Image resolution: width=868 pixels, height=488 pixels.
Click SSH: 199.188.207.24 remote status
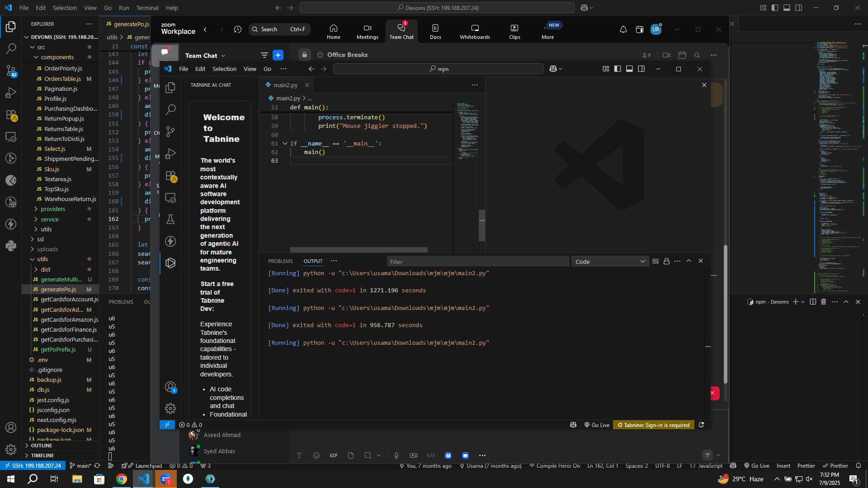click(32, 466)
